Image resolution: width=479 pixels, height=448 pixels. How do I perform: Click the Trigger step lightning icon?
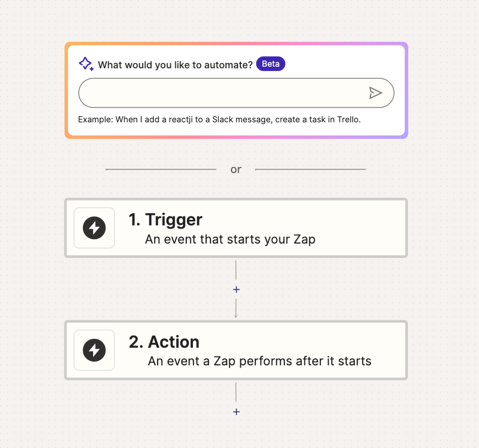point(94,228)
